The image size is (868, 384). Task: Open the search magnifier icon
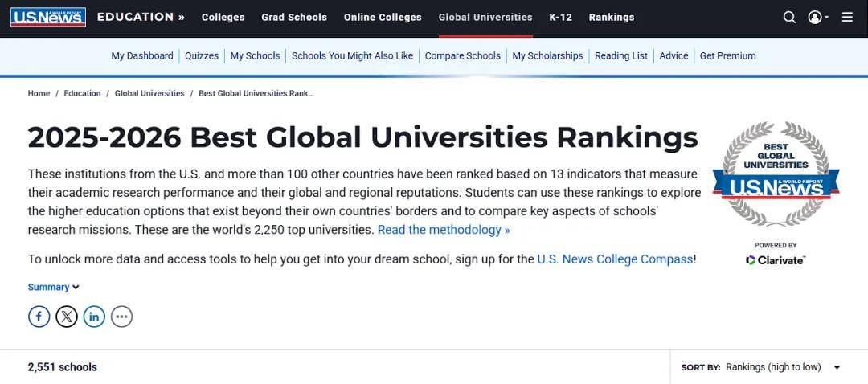coord(789,17)
